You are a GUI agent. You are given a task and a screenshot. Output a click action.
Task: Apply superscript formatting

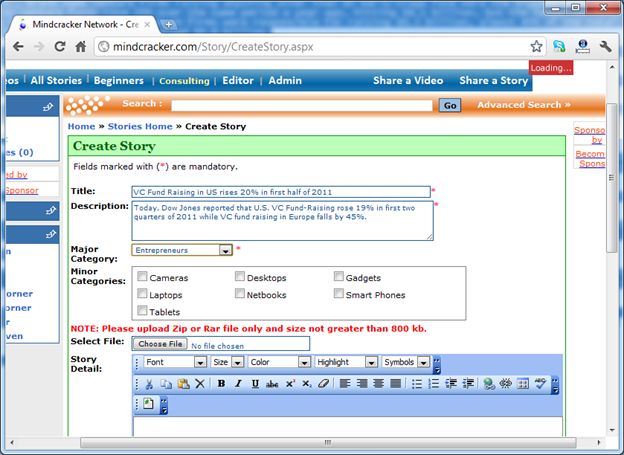tap(290, 384)
